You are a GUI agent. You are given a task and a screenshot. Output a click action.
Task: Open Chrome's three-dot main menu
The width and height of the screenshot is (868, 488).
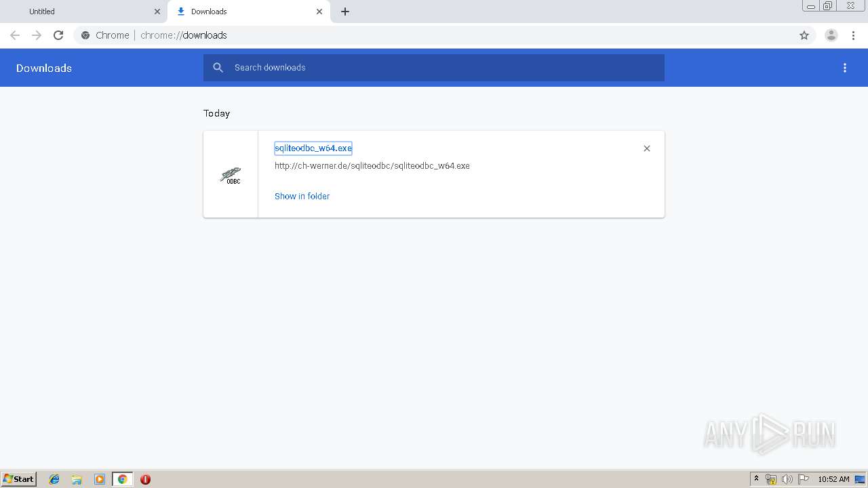coord(853,35)
